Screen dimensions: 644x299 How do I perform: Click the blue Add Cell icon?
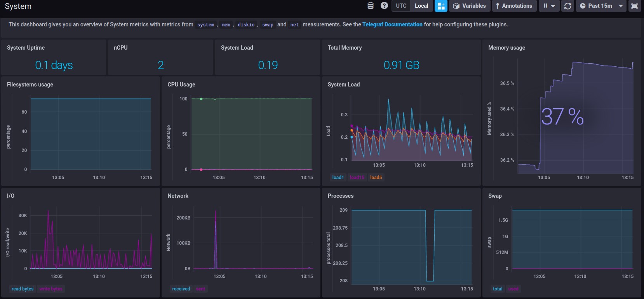click(441, 6)
